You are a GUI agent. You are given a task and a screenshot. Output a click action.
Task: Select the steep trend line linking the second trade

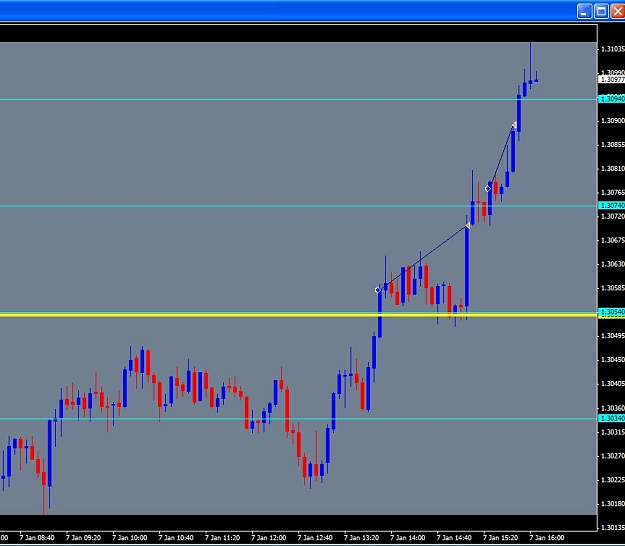tap(501, 157)
